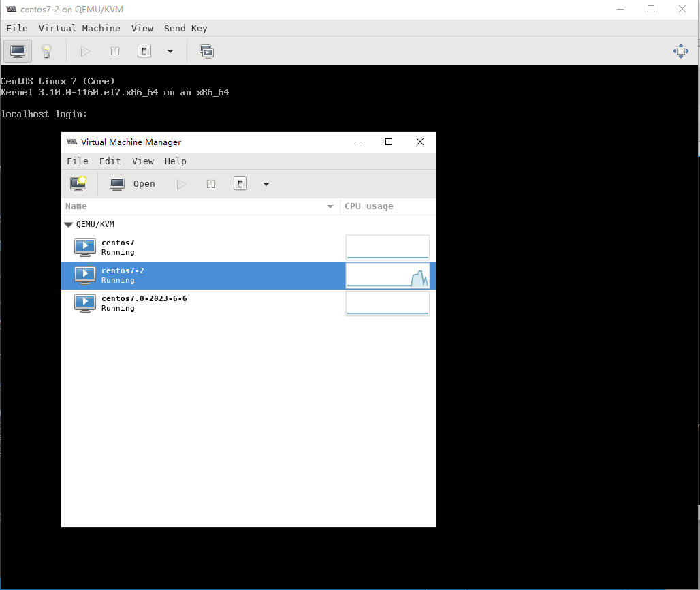Image resolution: width=700 pixels, height=590 pixels.
Task: Show virtual hardware details lightbulb icon
Action: click(46, 51)
